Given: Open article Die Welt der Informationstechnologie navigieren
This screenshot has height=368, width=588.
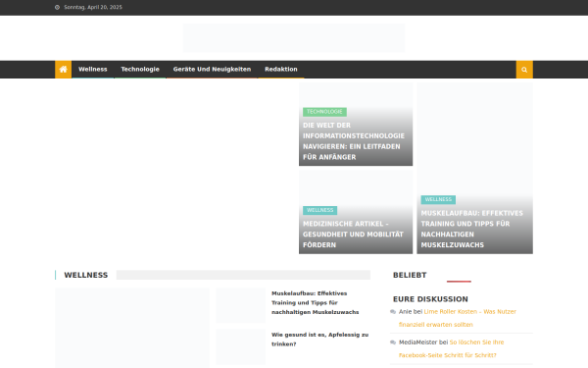Looking at the screenshot, I should tap(354, 141).
